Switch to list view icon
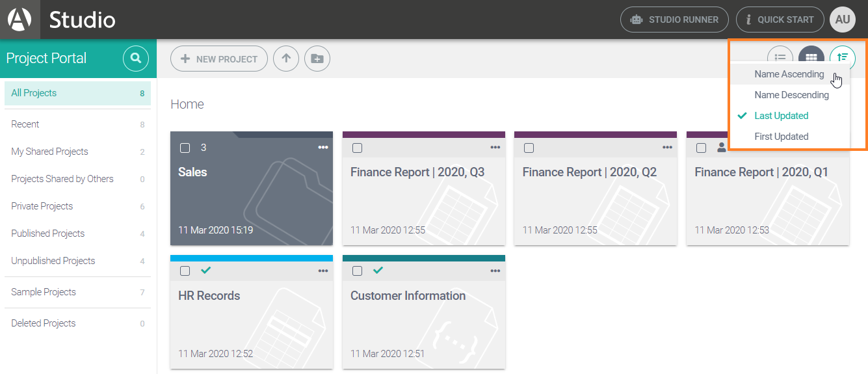 tap(780, 57)
